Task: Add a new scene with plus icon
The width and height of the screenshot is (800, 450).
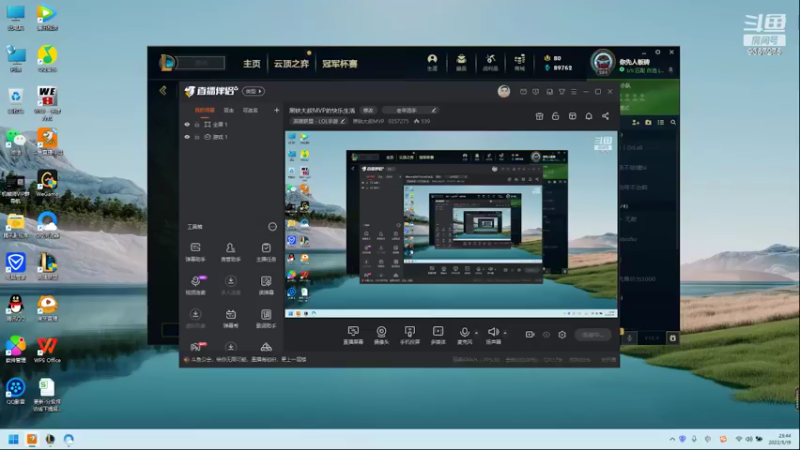Action: point(277,110)
